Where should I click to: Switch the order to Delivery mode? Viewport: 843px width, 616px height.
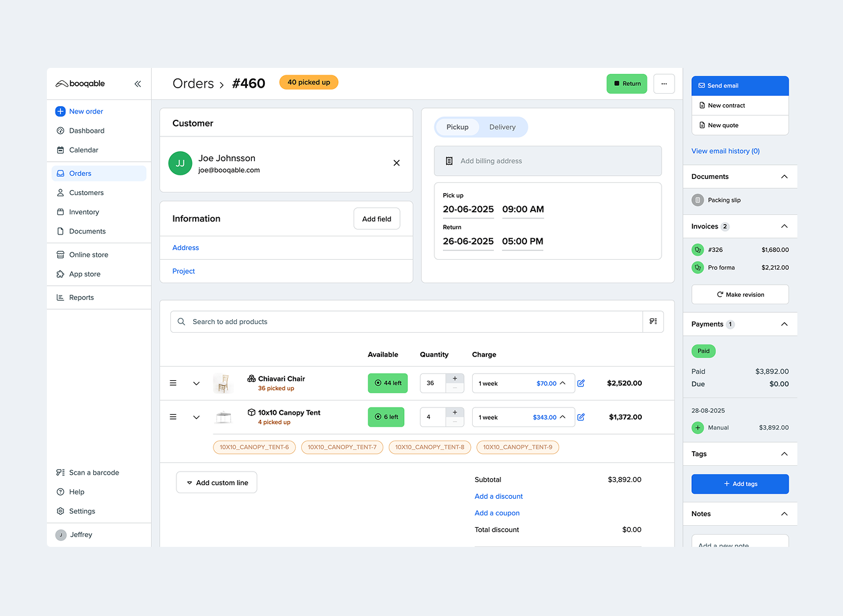pos(502,127)
